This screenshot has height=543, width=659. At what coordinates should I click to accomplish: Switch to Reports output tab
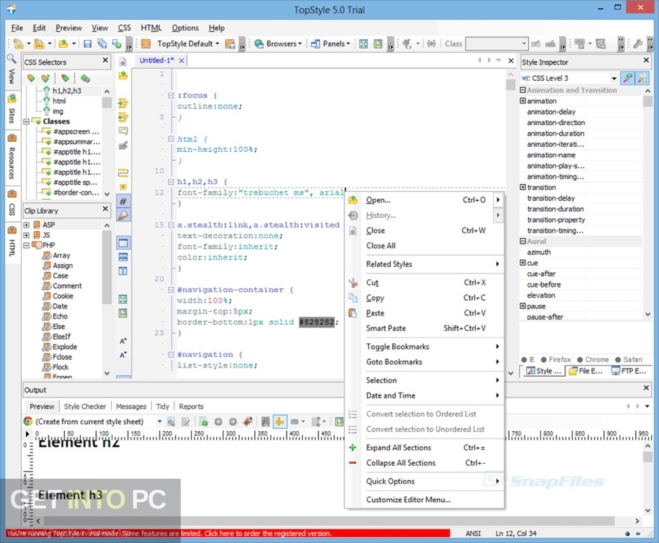pyautogui.click(x=191, y=406)
